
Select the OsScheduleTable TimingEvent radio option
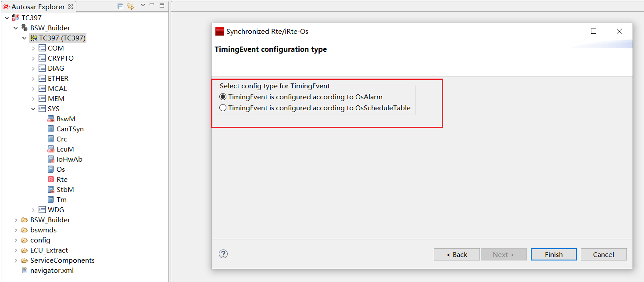tap(223, 108)
